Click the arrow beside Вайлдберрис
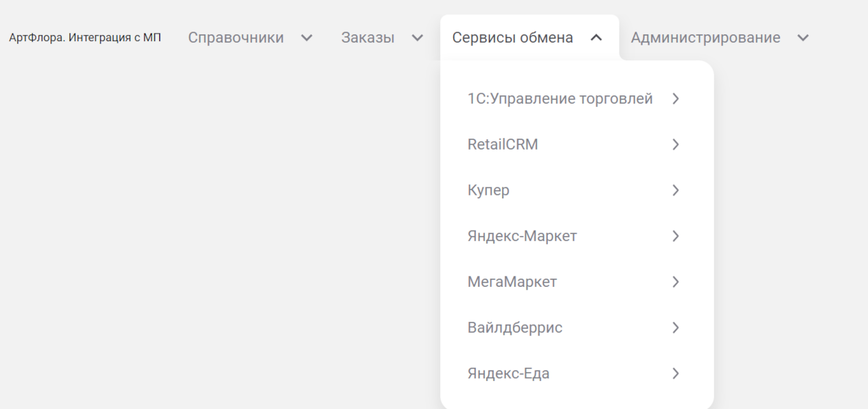 (676, 328)
